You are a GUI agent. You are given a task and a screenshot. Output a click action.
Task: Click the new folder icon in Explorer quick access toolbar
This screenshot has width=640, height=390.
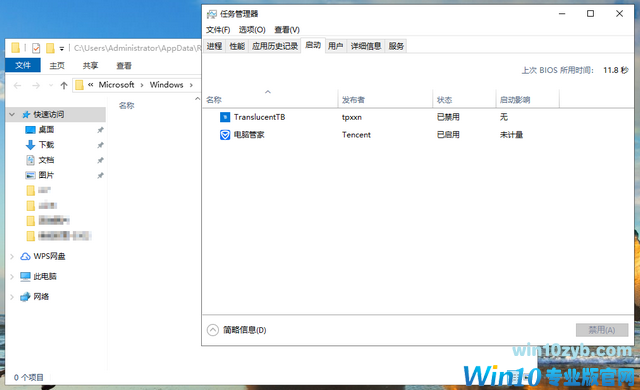pos(50,48)
